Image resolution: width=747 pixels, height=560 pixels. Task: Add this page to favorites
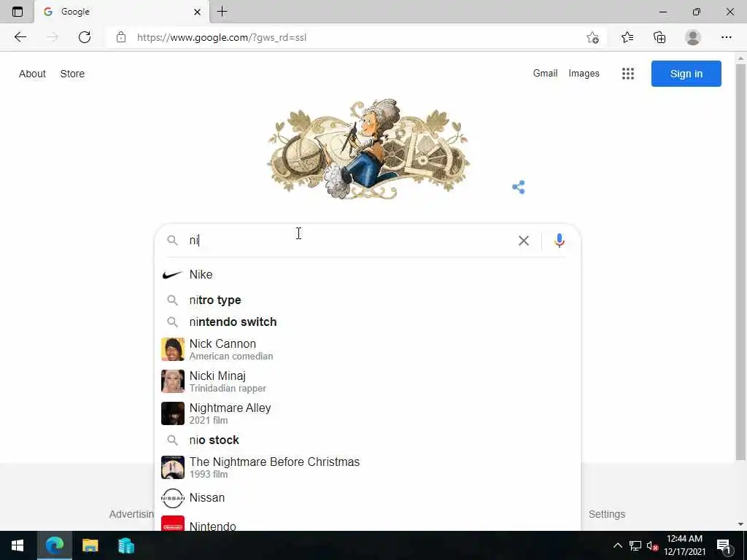(592, 37)
